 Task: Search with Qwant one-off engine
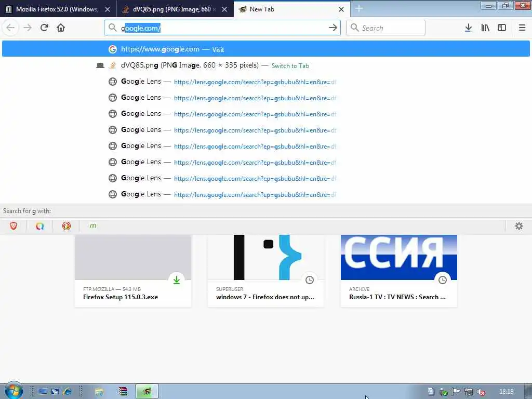39,226
